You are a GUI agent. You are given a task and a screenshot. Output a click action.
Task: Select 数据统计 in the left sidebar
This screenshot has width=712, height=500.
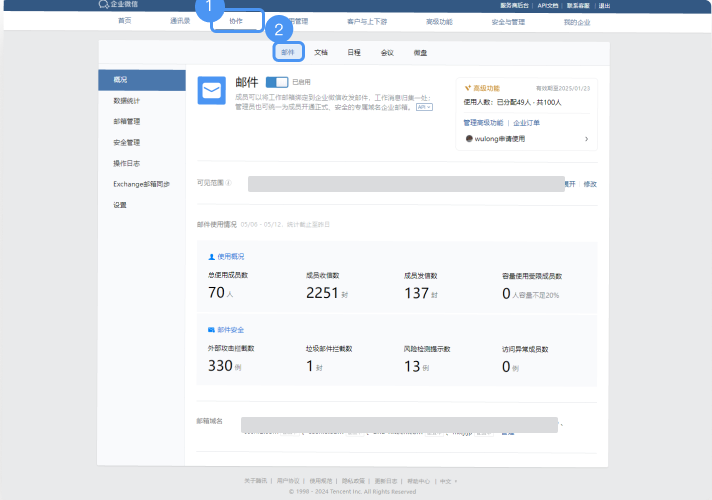[127, 101]
